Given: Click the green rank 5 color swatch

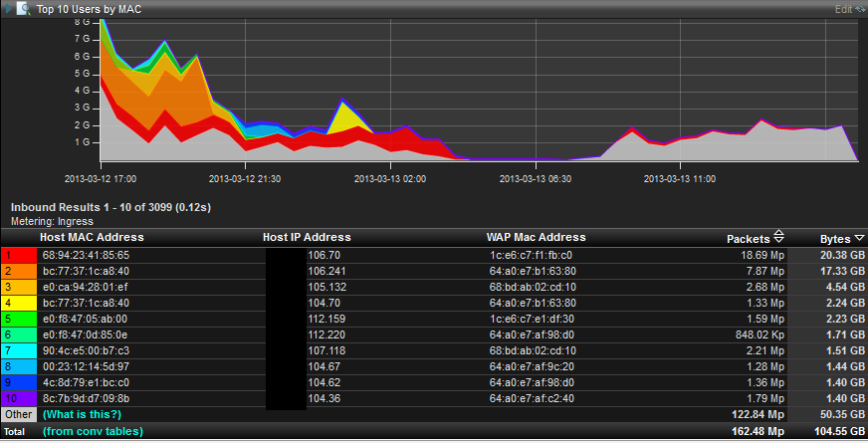Looking at the screenshot, I should point(18,319).
